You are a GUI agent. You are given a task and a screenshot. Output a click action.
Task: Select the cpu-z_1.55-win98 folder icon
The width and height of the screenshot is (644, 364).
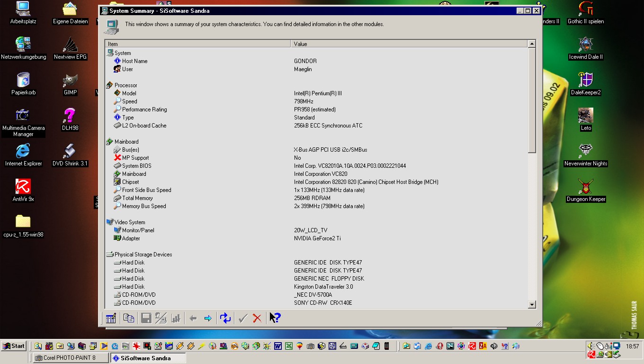(23, 226)
